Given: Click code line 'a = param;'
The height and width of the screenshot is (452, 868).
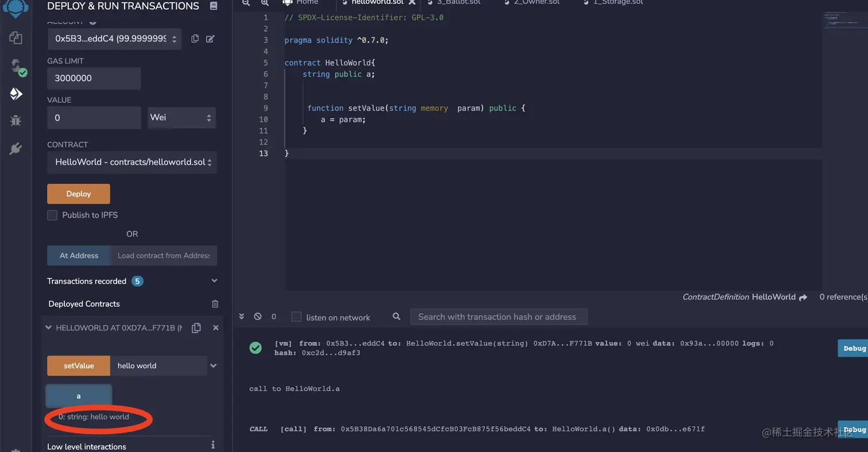Looking at the screenshot, I should click(x=343, y=119).
